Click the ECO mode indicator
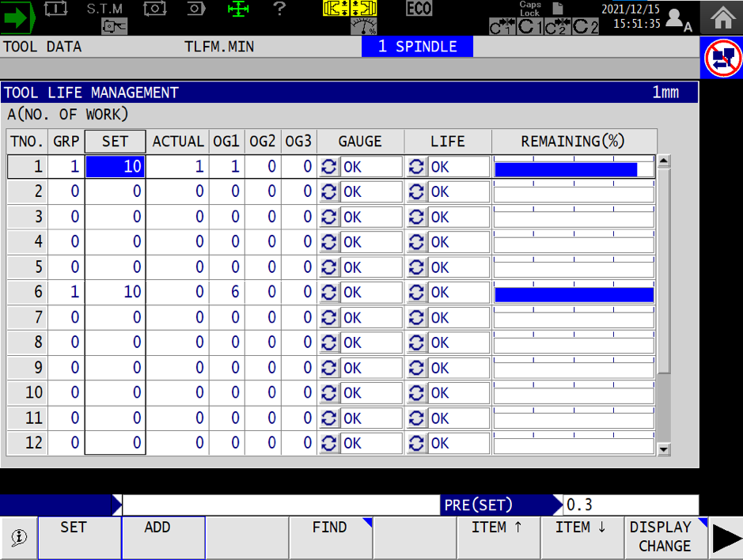 click(419, 9)
